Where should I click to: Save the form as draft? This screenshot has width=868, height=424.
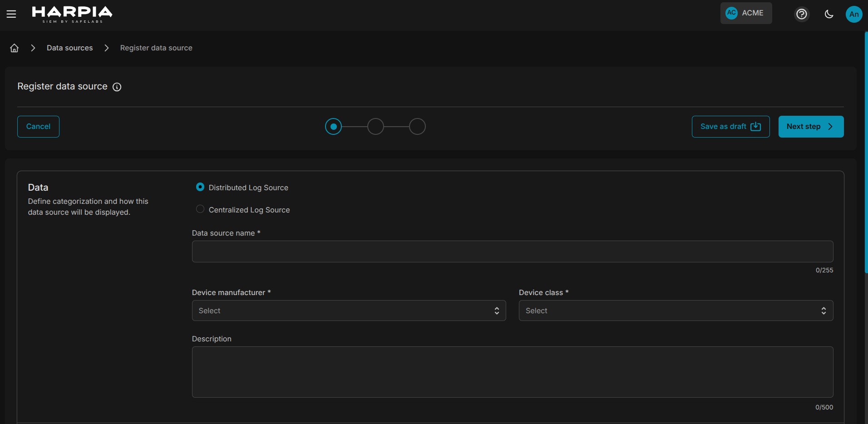(x=730, y=127)
